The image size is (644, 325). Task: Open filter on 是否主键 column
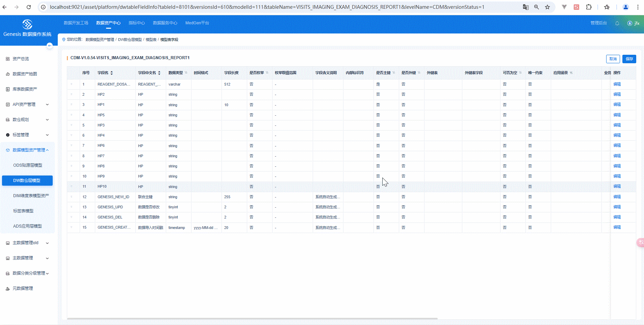(x=393, y=73)
